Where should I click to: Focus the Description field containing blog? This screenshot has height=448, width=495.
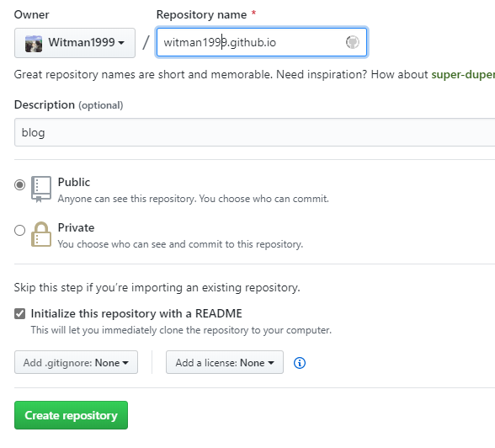pos(254,132)
